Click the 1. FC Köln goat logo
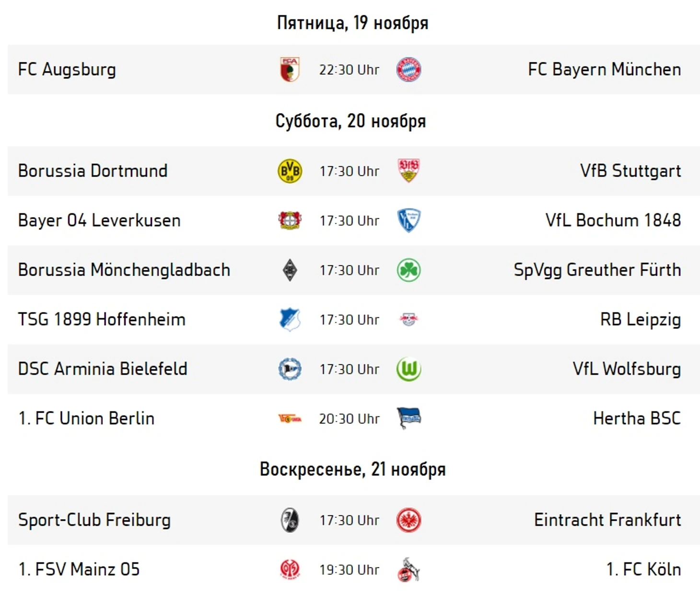The width and height of the screenshot is (700, 591). (x=408, y=569)
